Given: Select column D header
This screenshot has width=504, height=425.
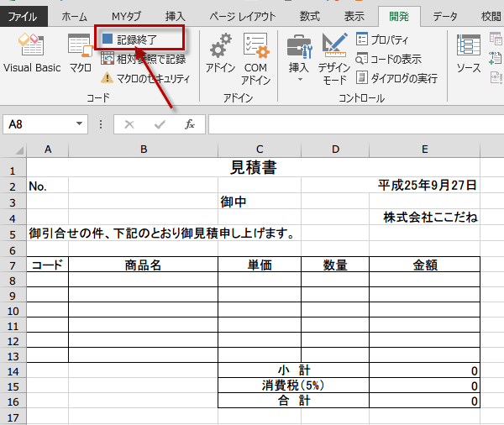Looking at the screenshot, I should coord(335,150).
